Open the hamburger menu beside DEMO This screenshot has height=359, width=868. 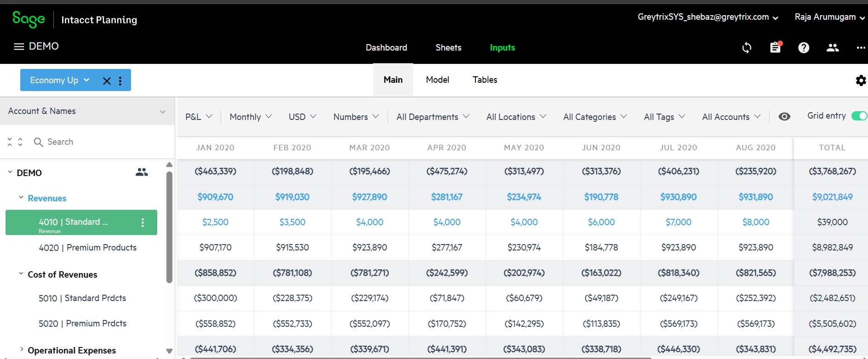click(19, 46)
